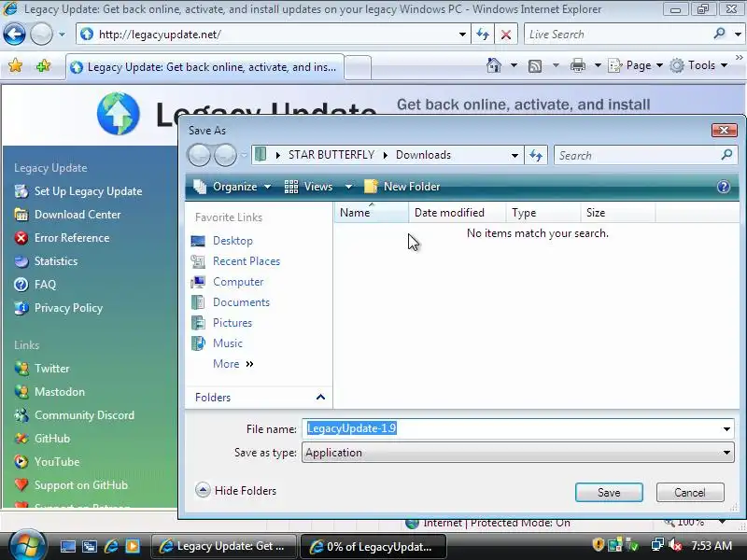Viewport: 747px width, 560px height.
Task: Go to Computer in Favorite Links
Action: click(x=238, y=282)
